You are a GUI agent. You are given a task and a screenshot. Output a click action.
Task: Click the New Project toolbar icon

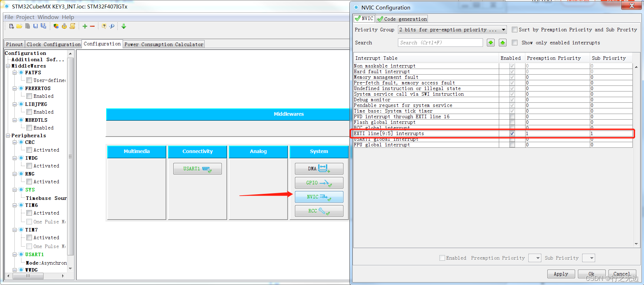pyautogui.click(x=12, y=26)
